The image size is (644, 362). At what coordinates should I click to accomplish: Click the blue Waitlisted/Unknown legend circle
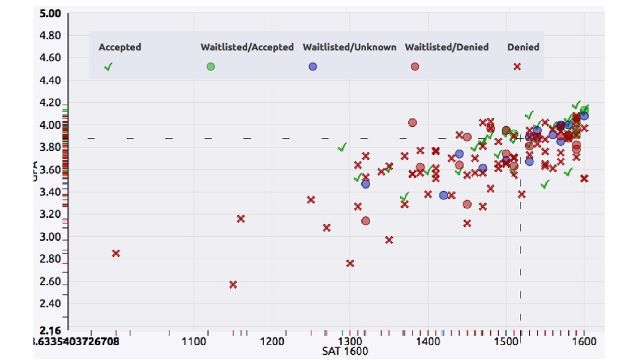(313, 66)
